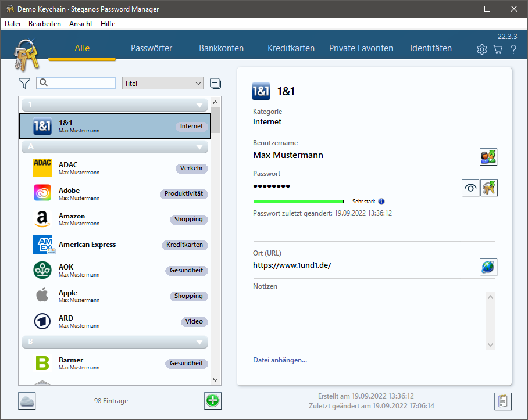Click the American Express card logo
The height and width of the screenshot is (420, 528).
(x=44, y=245)
